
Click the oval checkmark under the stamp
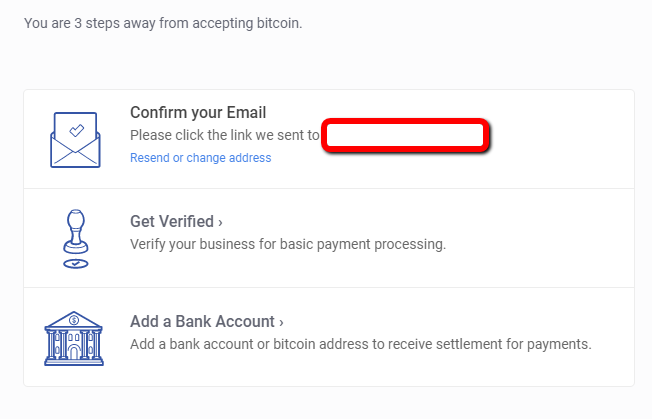(x=76, y=264)
